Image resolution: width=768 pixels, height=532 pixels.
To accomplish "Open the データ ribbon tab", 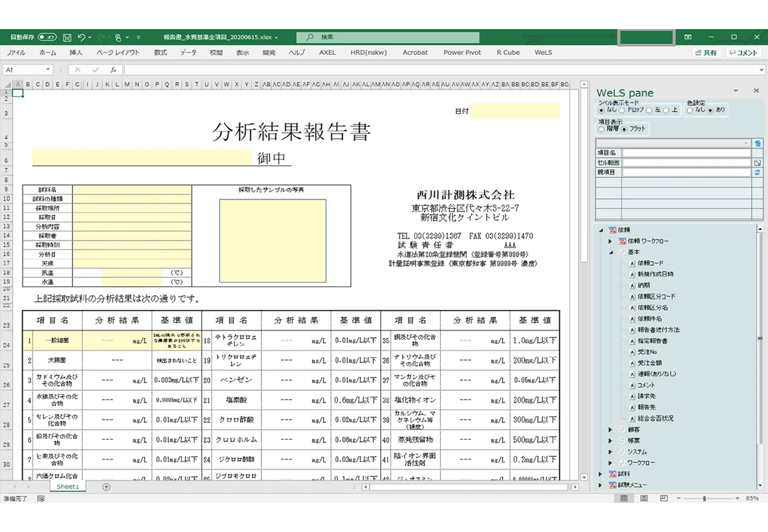I will 188,53.
